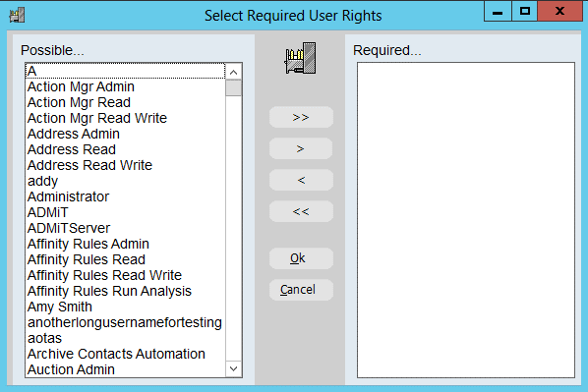This screenshot has width=588, height=392.
Task: Click the scrollbar thumb in the Possible list
Action: tap(234, 88)
